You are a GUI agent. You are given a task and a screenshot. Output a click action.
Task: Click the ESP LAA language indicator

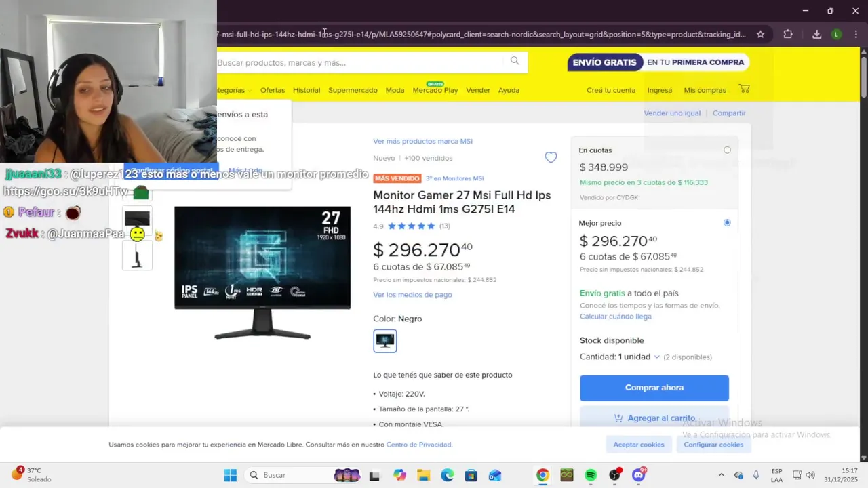click(777, 475)
